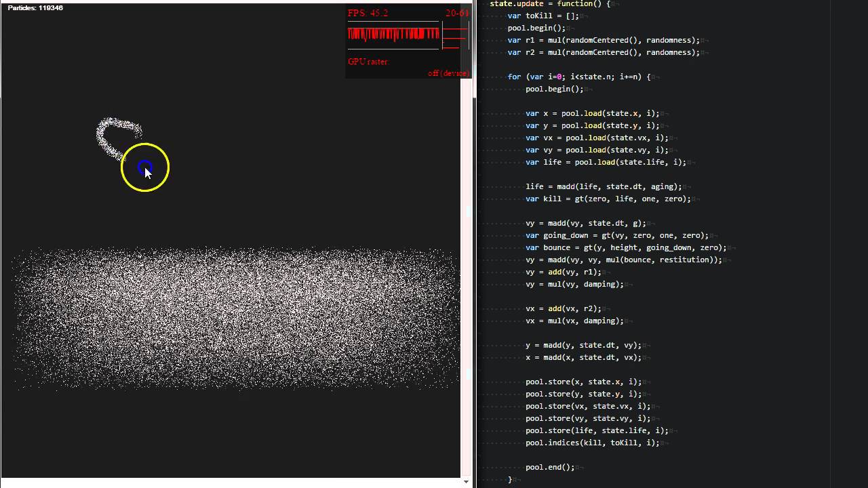Click the pool.store(y, state.y, i) line

point(583,394)
